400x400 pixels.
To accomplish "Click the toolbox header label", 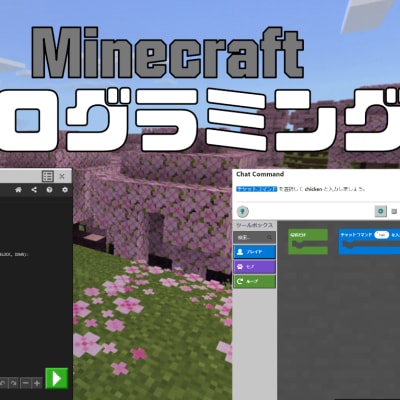I will point(254,225).
